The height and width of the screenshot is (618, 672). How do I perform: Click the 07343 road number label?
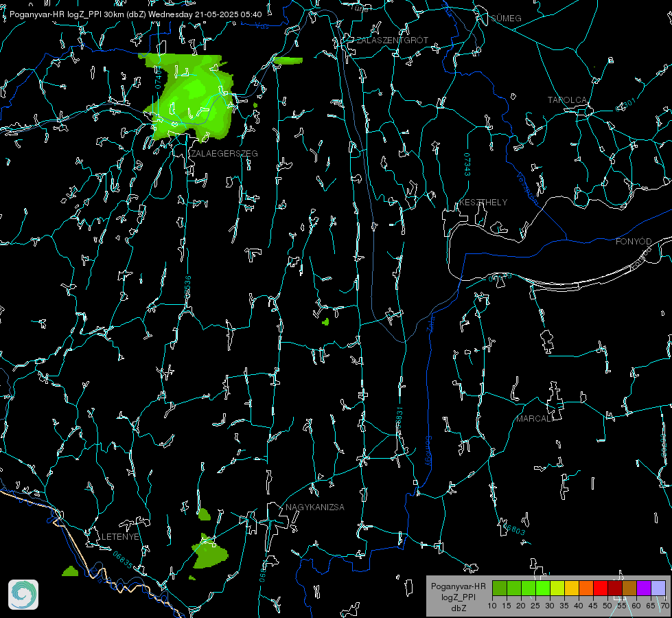(x=467, y=164)
